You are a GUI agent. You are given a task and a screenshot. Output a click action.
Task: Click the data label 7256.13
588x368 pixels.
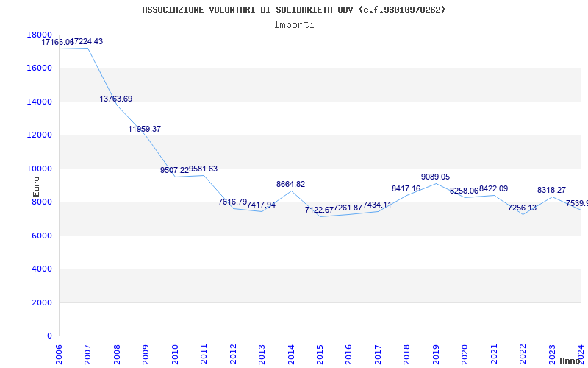pos(522,208)
